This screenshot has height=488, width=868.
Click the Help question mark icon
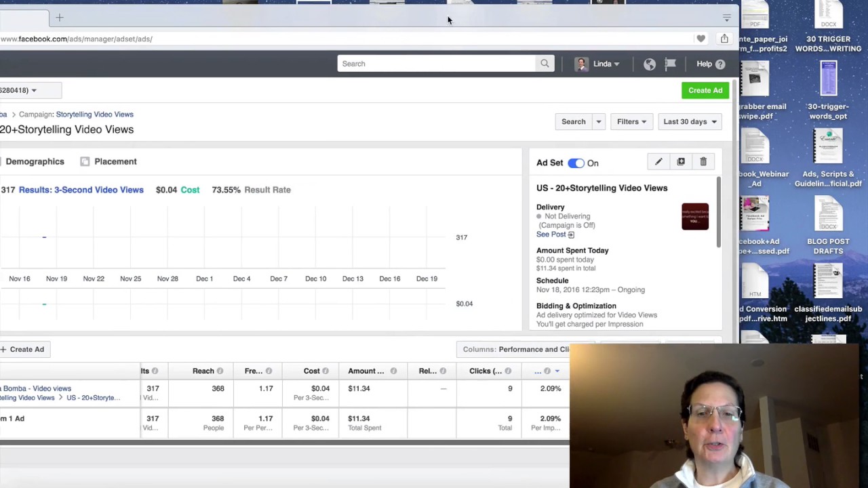[720, 64]
